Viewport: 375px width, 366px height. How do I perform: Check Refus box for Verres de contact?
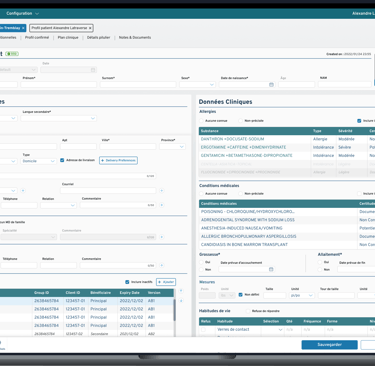[203, 329]
